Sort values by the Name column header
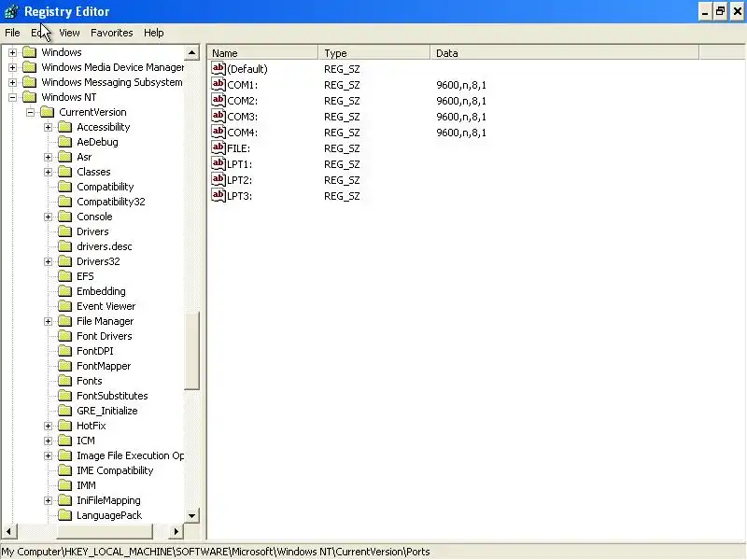The height and width of the screenshot is (560, 747). point(263,53)
